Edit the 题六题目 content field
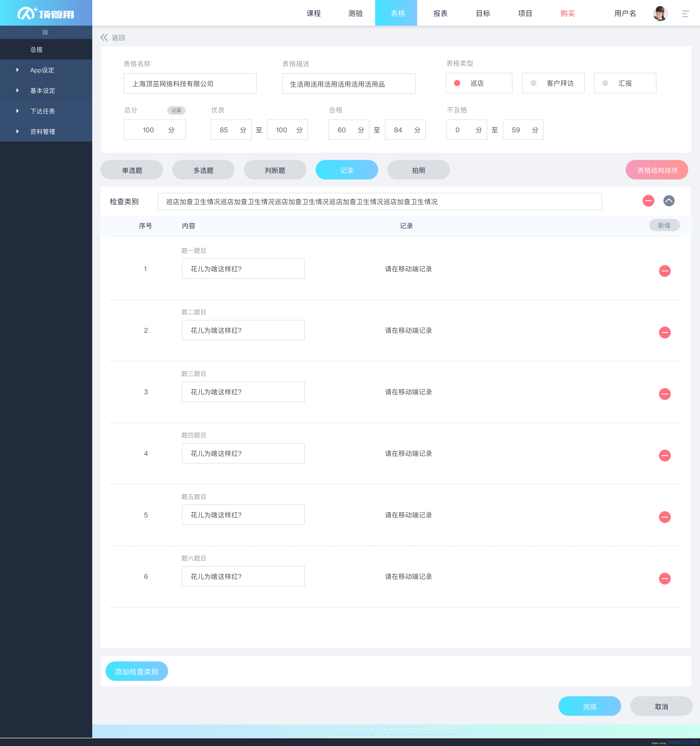Screen dimensions: 700x746 (x=243, y=576)
